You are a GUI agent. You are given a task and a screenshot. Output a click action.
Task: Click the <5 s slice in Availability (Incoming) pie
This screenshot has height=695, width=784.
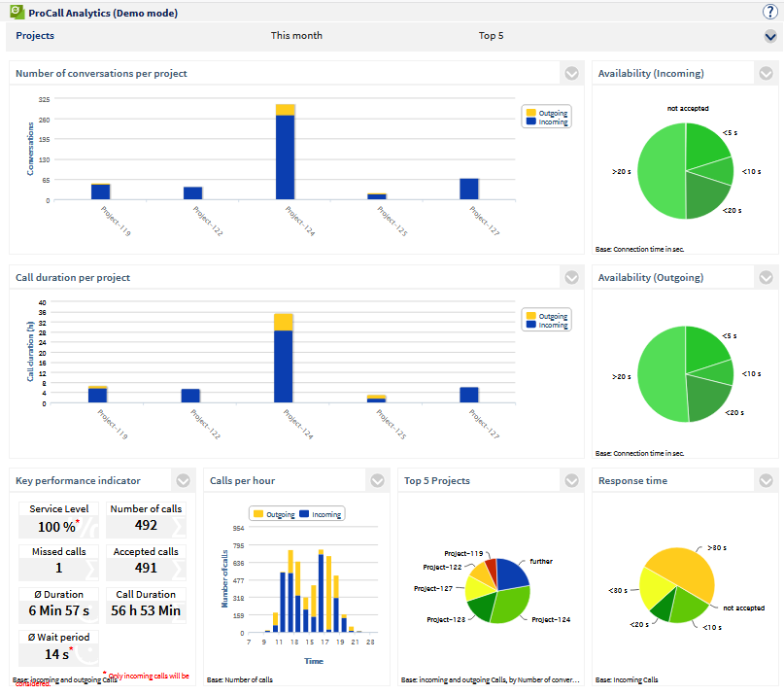(706, 145)
